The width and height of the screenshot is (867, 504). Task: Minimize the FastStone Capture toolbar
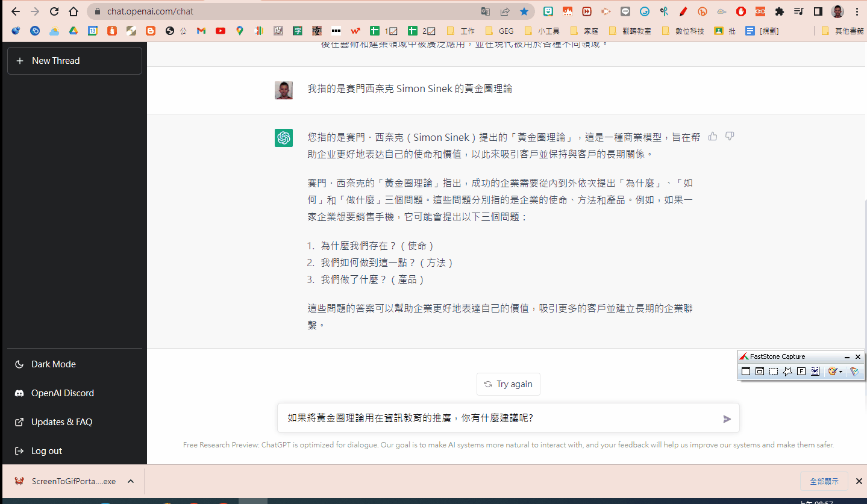point(847,357)
